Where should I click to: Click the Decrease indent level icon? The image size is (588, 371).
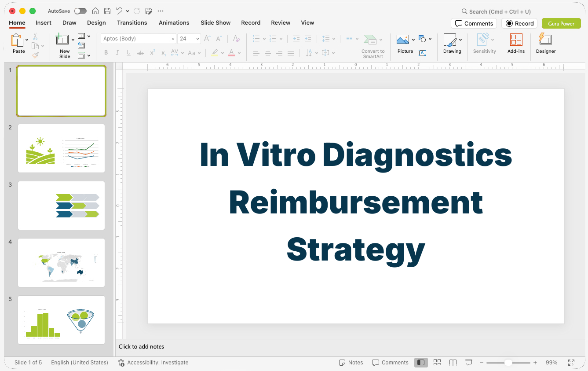[296, 39]
